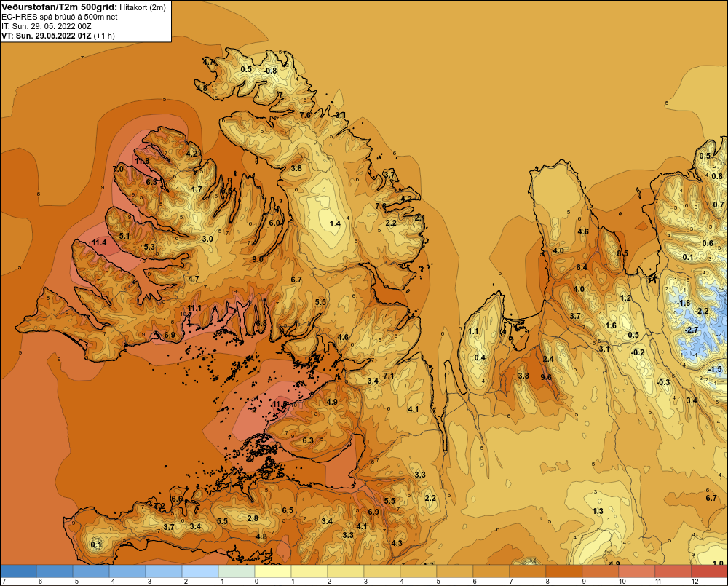The image size is (728, 586).
Task: Click the 7.0 temperature value
Action: pyautogui.click(x=119, y=169)
